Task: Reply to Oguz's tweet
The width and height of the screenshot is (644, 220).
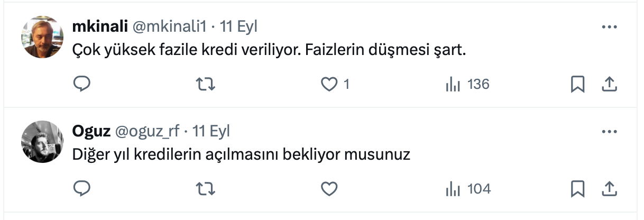Action: [x=81, y=188]
